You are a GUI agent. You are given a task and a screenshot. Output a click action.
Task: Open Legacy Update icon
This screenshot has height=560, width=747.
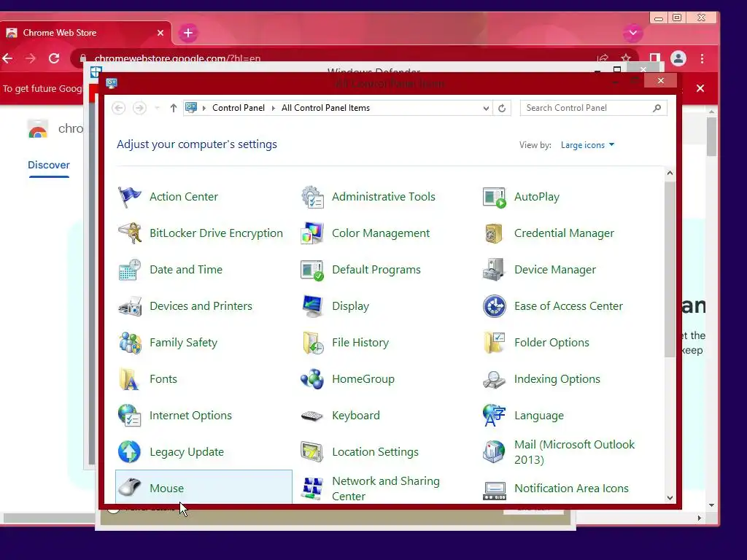click(x=130, y=452)
